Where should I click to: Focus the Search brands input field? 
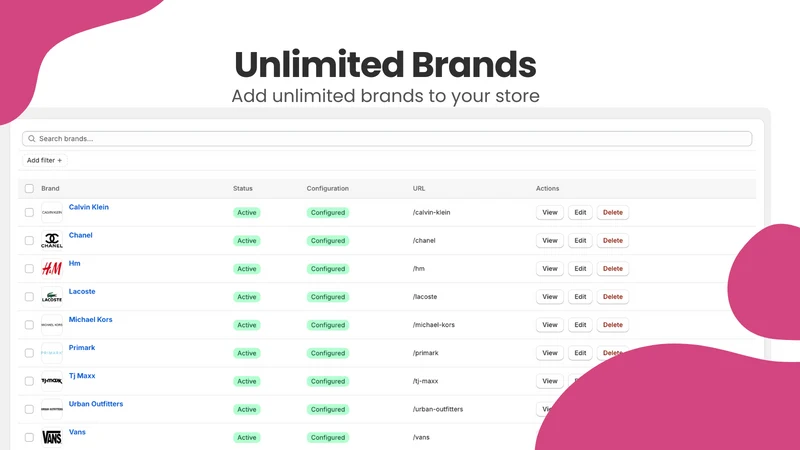click(x=387, y=139)
